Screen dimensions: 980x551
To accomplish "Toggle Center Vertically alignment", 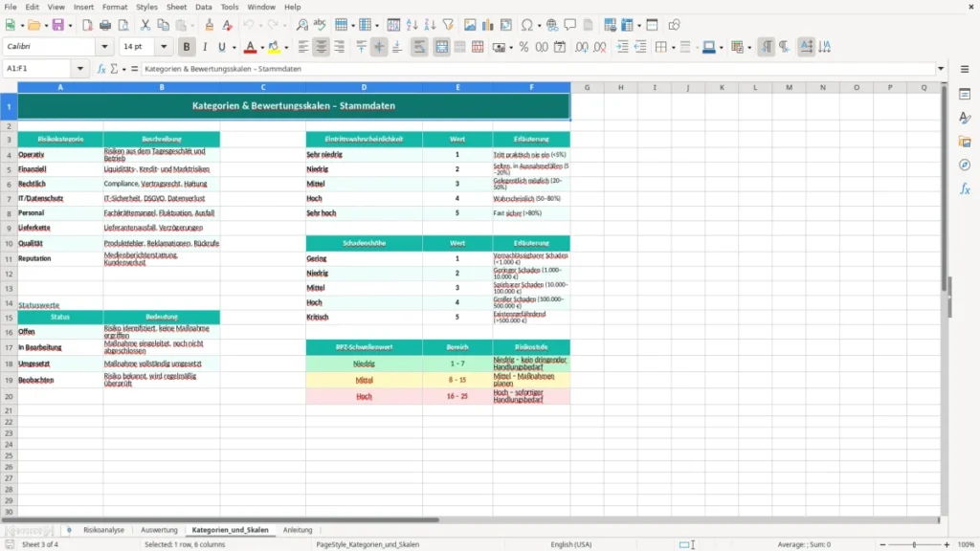I will click(379, 47).
